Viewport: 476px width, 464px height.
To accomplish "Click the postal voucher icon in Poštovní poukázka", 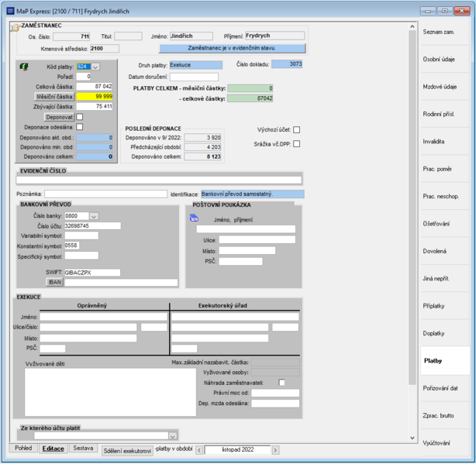I will coord(194,218).
